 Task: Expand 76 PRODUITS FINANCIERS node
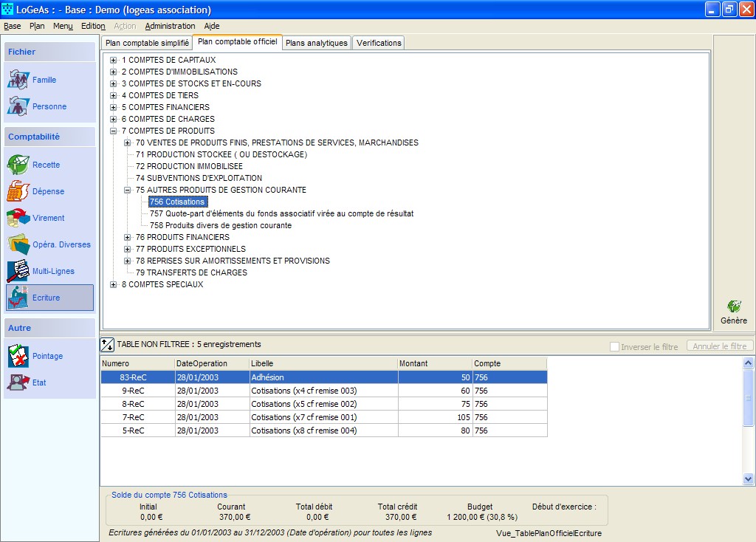pyautogui.click(x=128, y=237)
